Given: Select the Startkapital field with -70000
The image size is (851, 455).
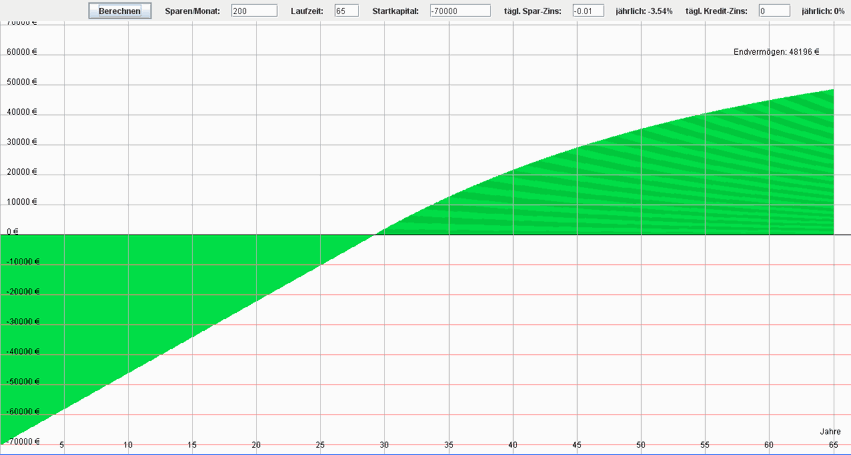Looking at the screenshot, I should 459,11.
